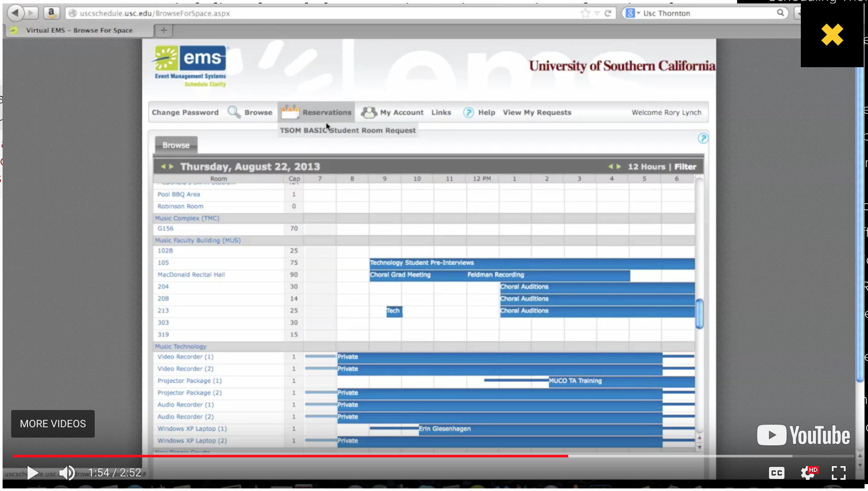Open the Music Faculty Building (MUS) link

(x=198, y=240)
